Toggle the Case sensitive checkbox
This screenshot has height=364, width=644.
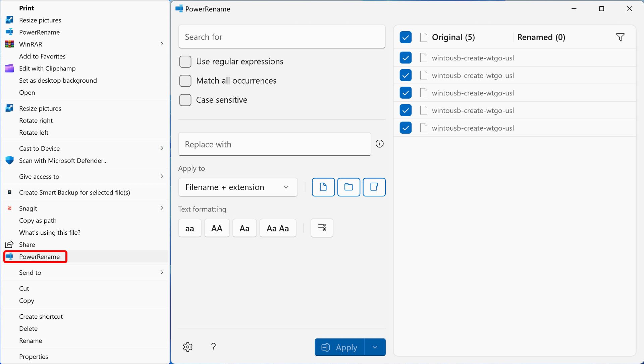point(185,100)
